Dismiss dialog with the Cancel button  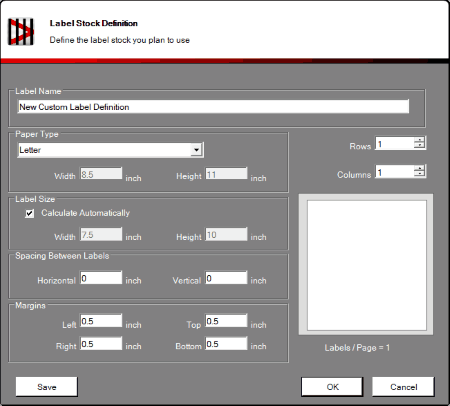(403, 387)
